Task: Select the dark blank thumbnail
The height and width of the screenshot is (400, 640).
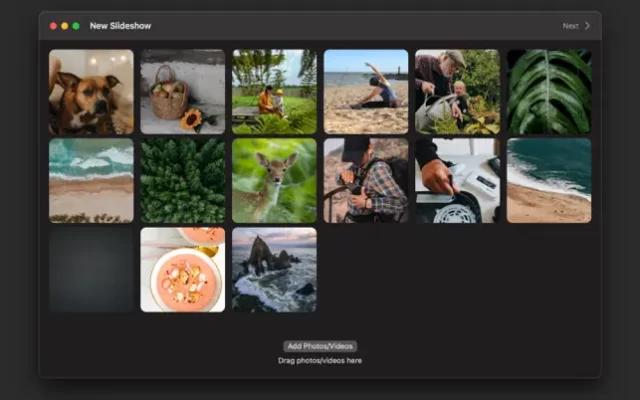Action: (x=91, y=270)
